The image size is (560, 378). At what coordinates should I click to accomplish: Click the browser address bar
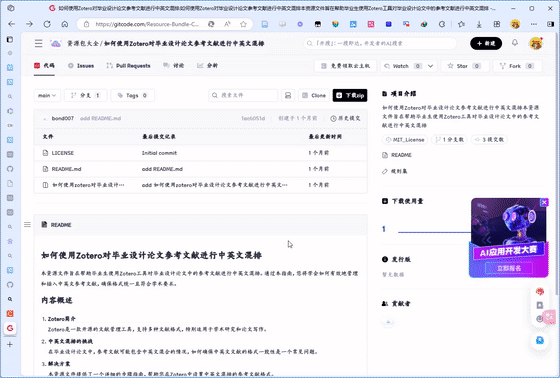point(146,24)
